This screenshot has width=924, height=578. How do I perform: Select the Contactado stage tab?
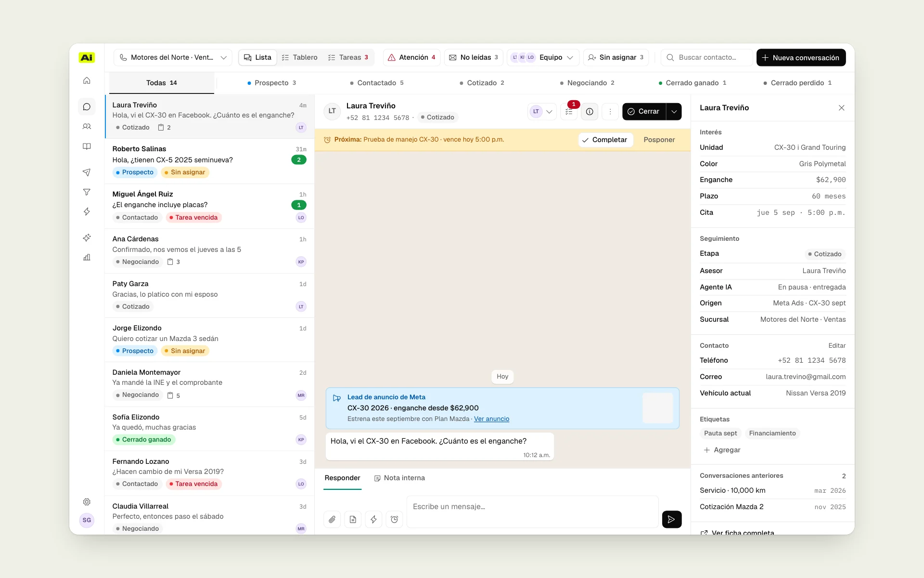point(376,83)
